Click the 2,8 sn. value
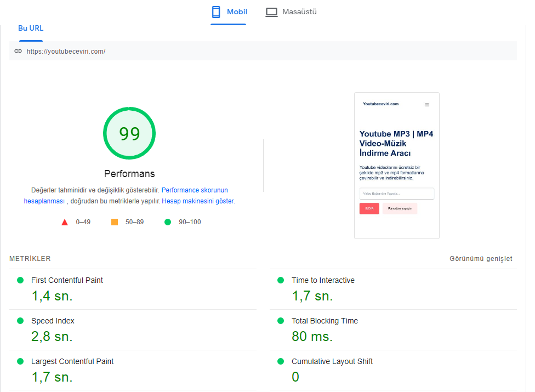This screenshot has width=535, height=392. [x=52, y=337]
